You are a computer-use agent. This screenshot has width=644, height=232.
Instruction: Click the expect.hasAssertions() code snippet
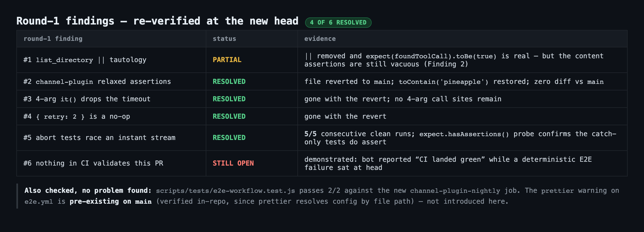coord(464,134)
